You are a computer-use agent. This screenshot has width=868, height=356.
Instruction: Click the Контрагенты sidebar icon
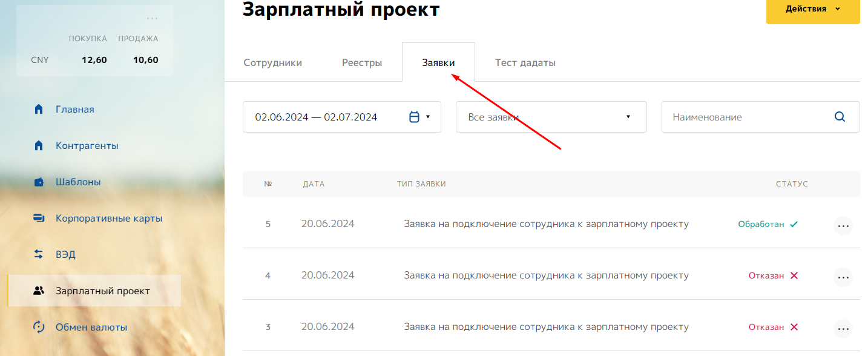(39, 146)
